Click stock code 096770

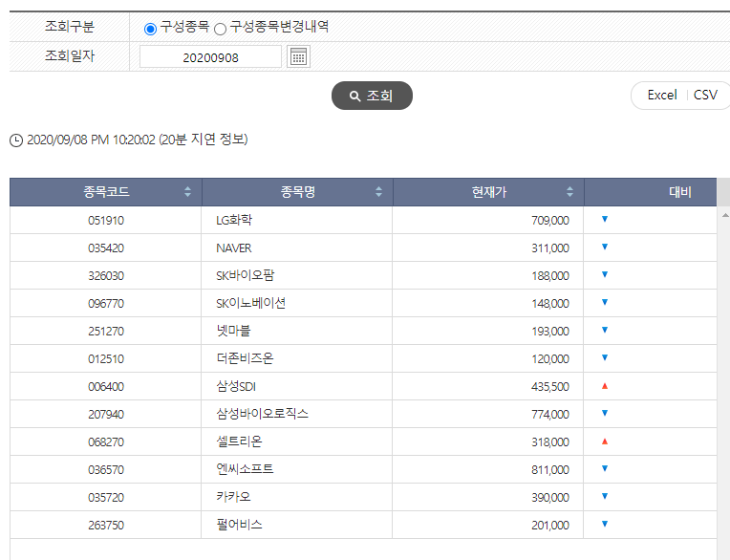[x=106, y=304]
